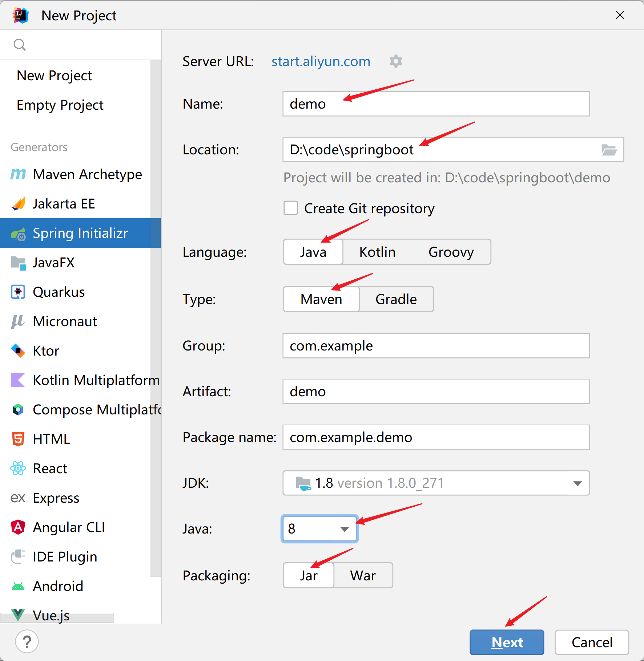Select React generator label
This screenshot has width=644, height=661.
click(50, 469)
